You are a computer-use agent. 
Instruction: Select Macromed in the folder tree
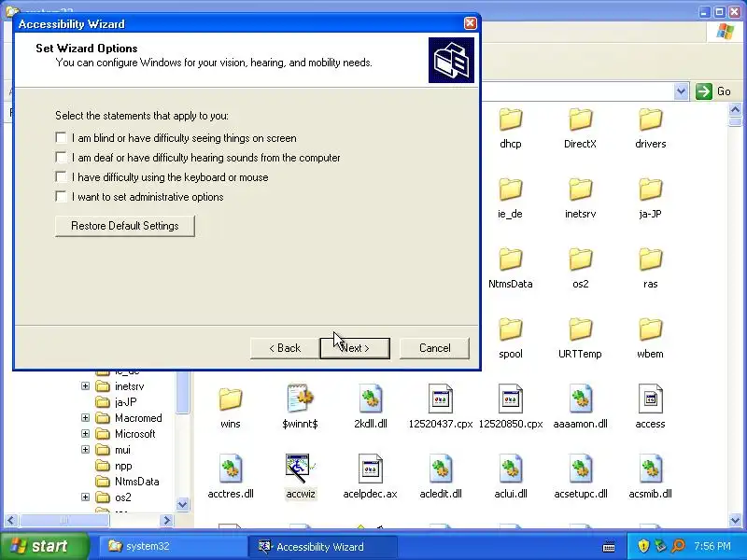tap(138, 417)
